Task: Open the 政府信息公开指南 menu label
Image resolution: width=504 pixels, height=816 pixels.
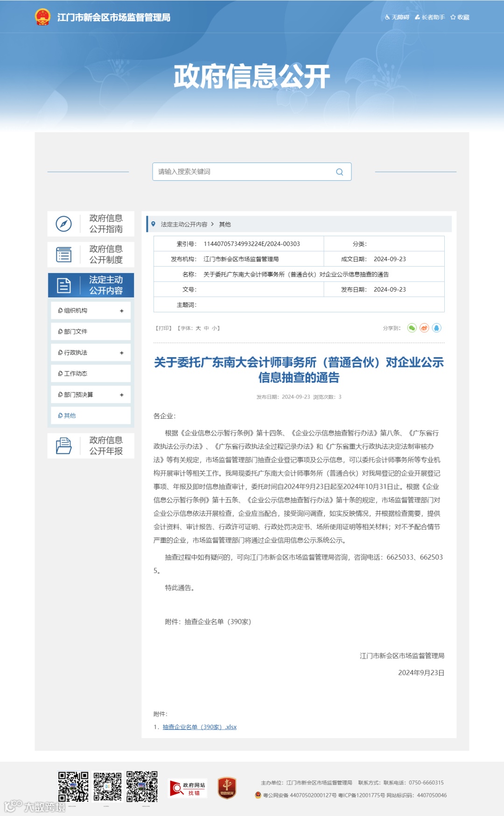Action: [106, 224]
